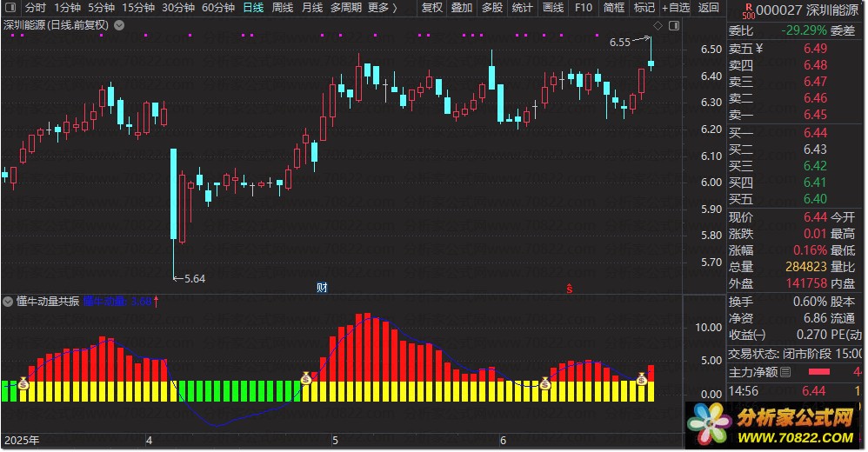The height and width of the screenshot is (452, 868).
Task: Select the 卖一 6.45 ask row
Action: 796,115
